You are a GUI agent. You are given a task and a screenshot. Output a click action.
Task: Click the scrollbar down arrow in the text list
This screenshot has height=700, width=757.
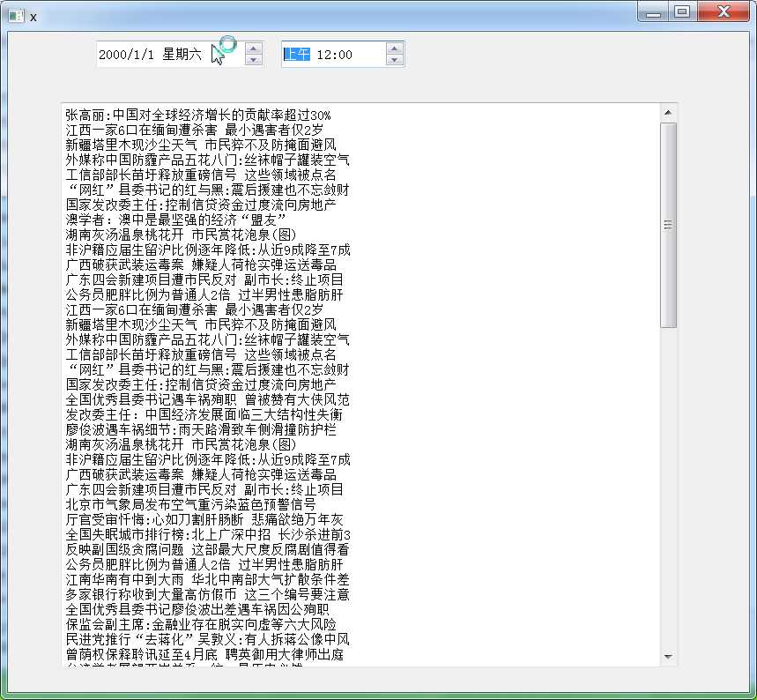click(x=668, y=657)
